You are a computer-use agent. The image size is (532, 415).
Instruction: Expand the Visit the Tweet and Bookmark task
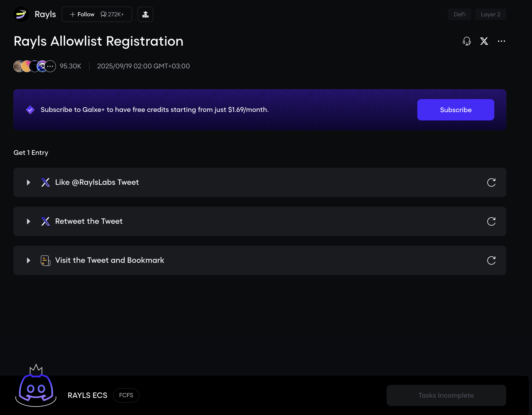coord(29,260)
